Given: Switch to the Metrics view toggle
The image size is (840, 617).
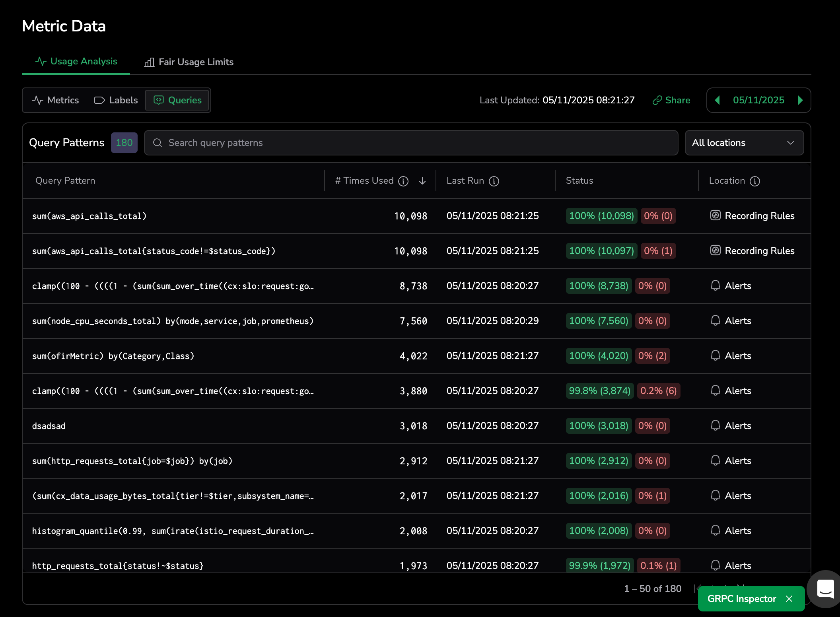Looking at the screenshot, I should [x=56, y=100].
